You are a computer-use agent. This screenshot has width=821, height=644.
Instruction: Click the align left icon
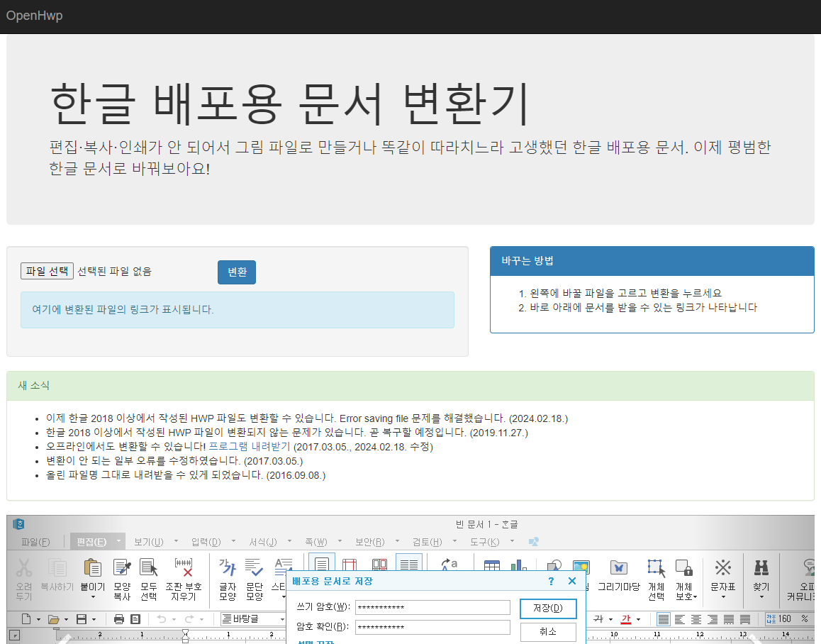[680, 619]
